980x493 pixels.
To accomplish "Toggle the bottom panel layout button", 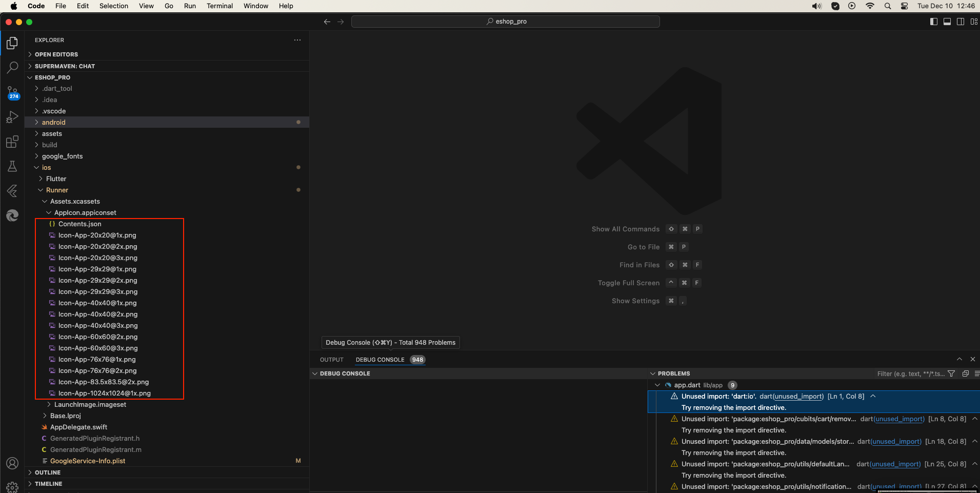I will (x=947, y=22).
